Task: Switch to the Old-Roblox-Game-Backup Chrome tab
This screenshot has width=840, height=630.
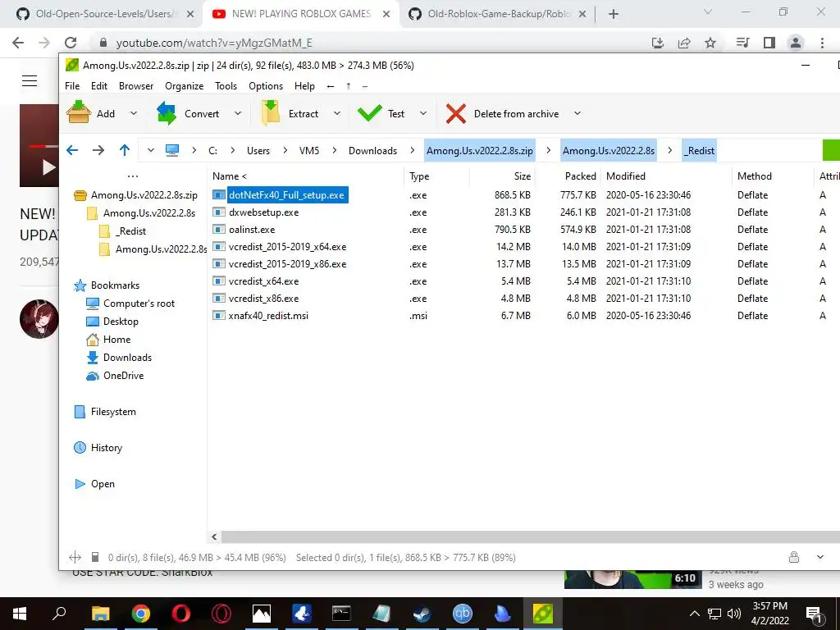Action: (497, 14)
